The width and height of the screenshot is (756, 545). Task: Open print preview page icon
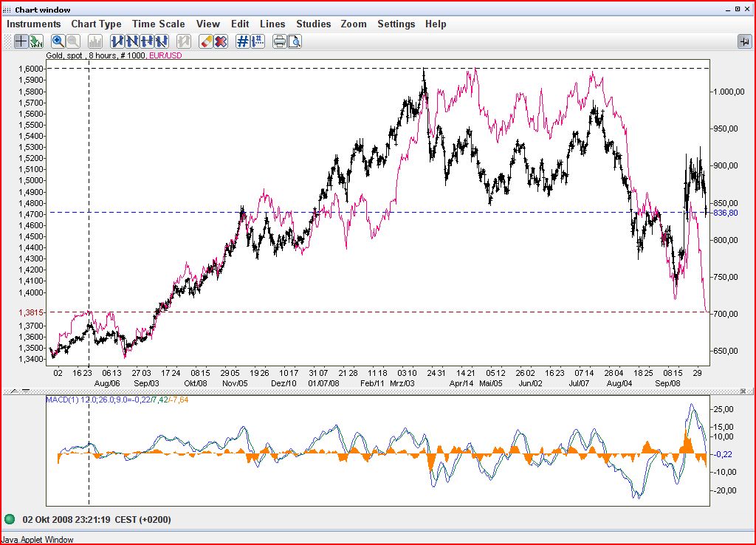pyautogui.click(x=295, y=41)
